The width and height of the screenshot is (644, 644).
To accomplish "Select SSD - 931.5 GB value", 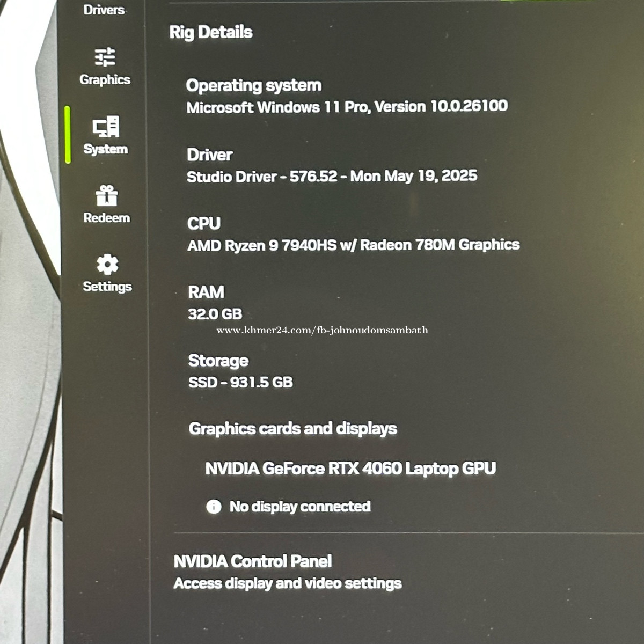I will click(x=240, y=382).
